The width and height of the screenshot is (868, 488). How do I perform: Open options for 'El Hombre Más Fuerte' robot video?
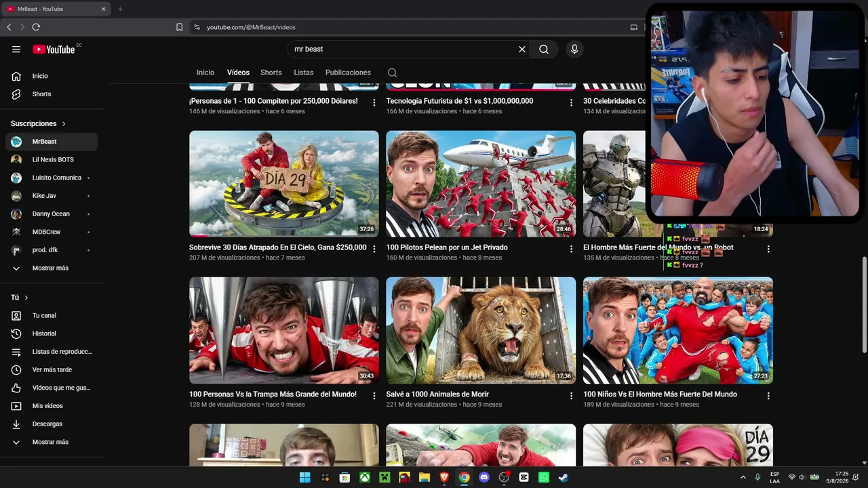pyautogui.click(x=768, y=249)
